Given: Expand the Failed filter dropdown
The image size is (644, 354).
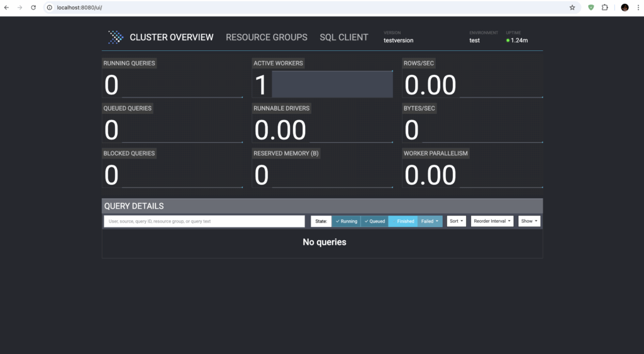Looking at the screenshot, I should pos(430,221).
